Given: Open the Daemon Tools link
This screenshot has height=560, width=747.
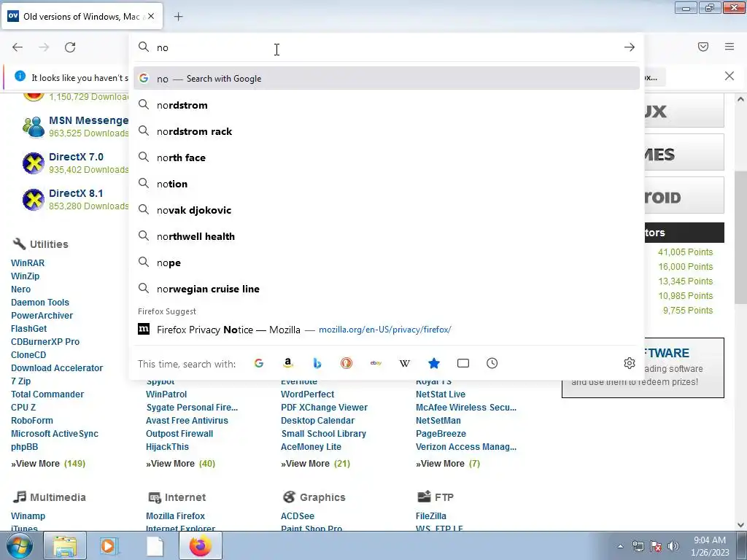Looking at the screenshot, I should (40, 303).
